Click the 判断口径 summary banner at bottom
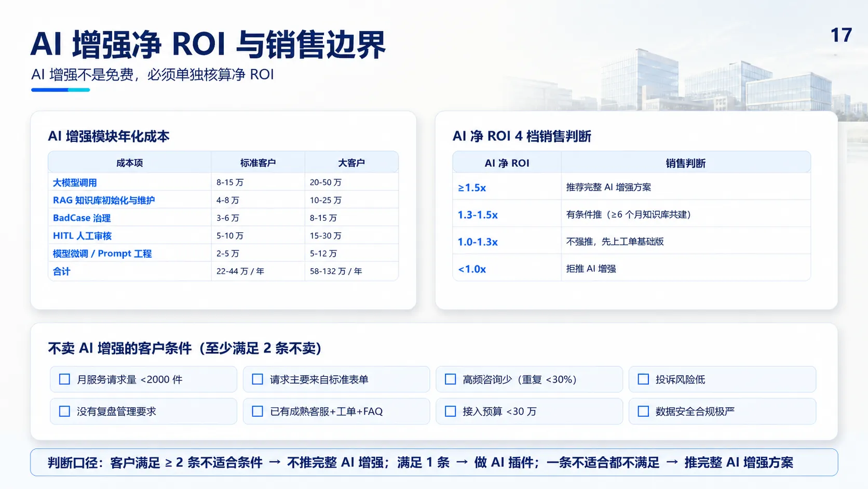Viewport: 868px width, 489px height. (434, 462)
